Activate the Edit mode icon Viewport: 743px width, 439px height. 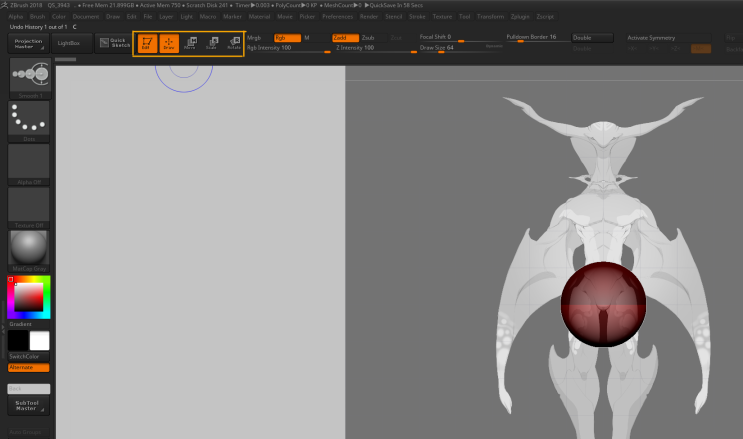147,43
